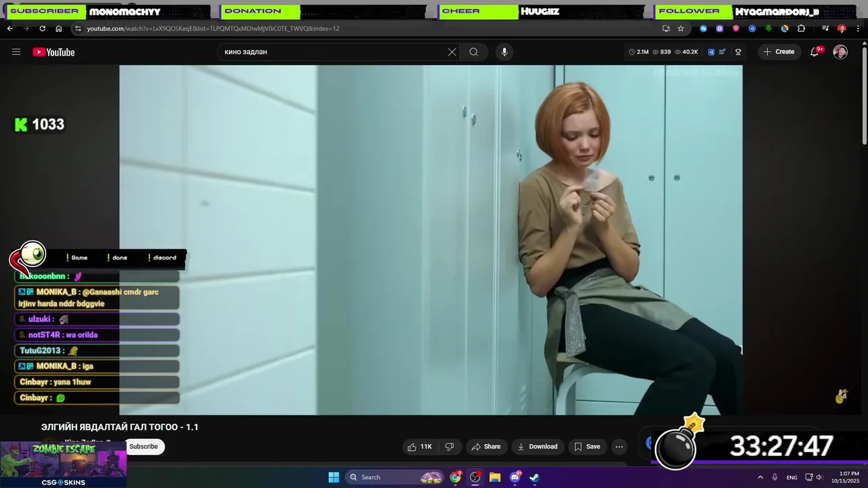The height and width of the screenshot is (488, 868).
Task: Reload the page with the refresh icon
Action: pyautogui.click(x=42, y=28)
